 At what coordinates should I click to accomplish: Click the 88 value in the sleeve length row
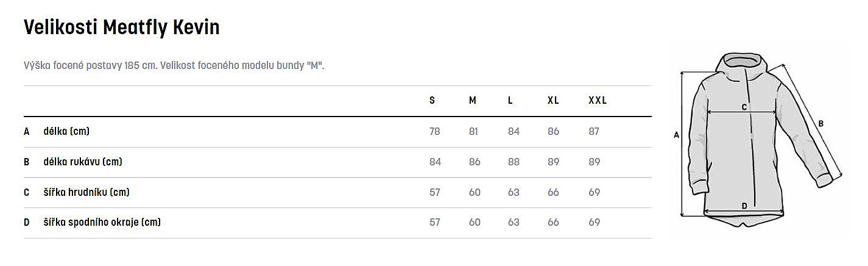(513, 162)
